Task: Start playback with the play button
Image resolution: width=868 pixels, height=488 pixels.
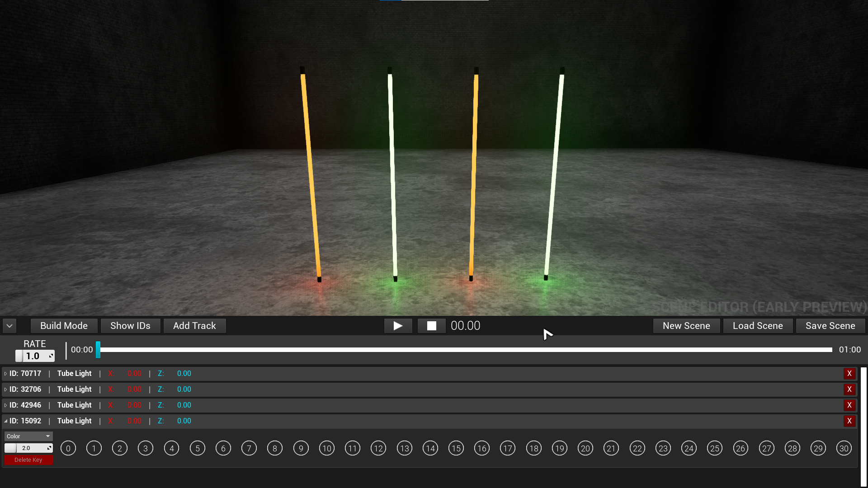Action: pos(398,326)
